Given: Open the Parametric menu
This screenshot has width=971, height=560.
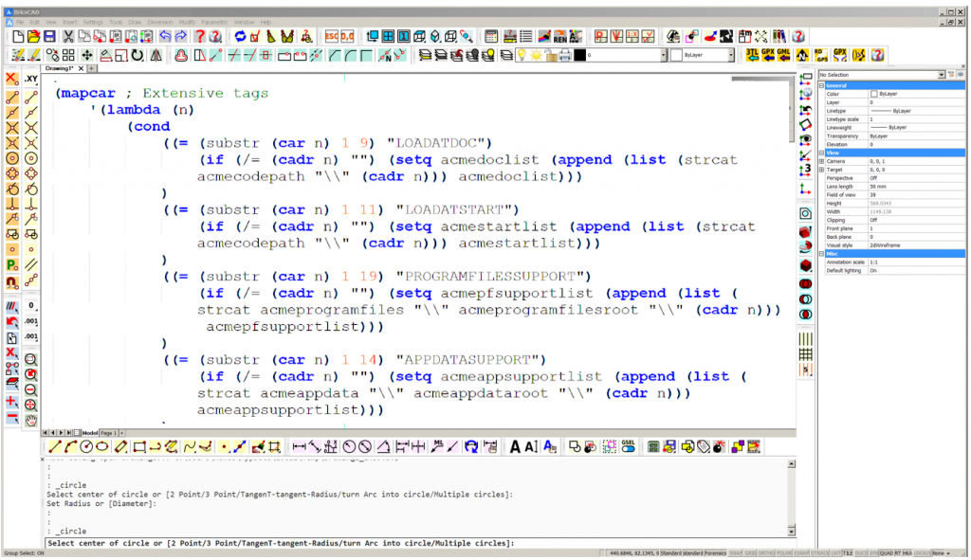Looking at the screenshot, I should coord(214,23).
